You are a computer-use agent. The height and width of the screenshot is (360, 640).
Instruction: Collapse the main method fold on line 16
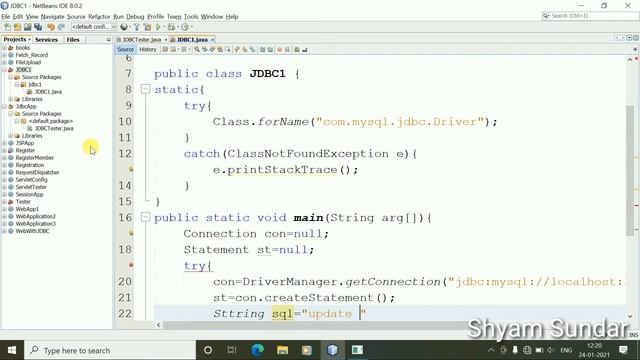click(x=145, y=217)
